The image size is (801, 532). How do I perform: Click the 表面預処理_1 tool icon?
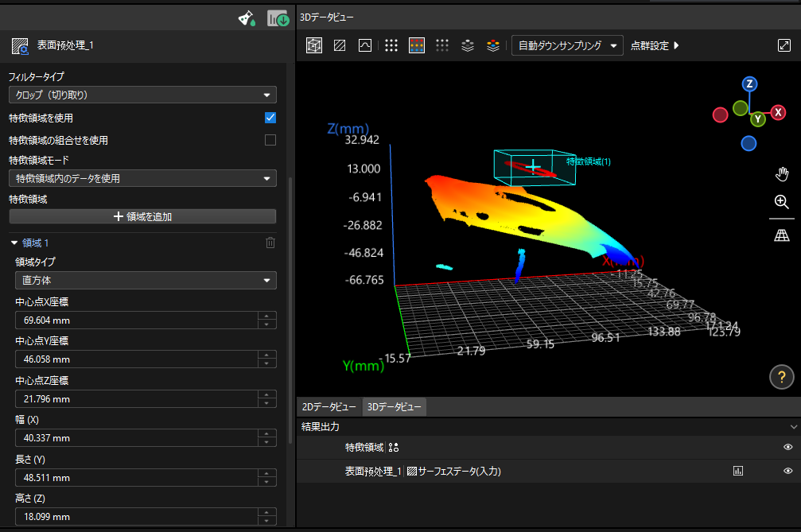[x=20, y=46]
